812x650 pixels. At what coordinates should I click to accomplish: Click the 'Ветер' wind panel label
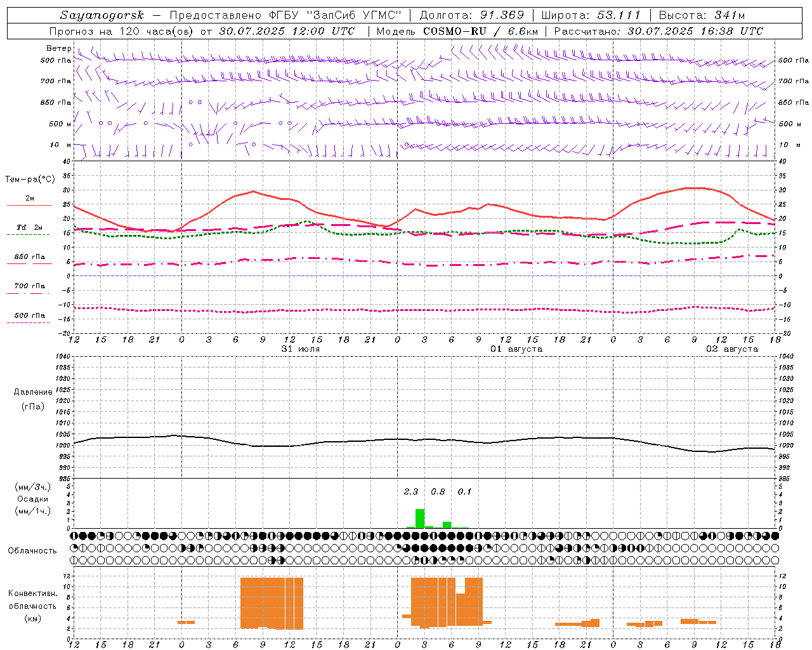pos(58,48)
